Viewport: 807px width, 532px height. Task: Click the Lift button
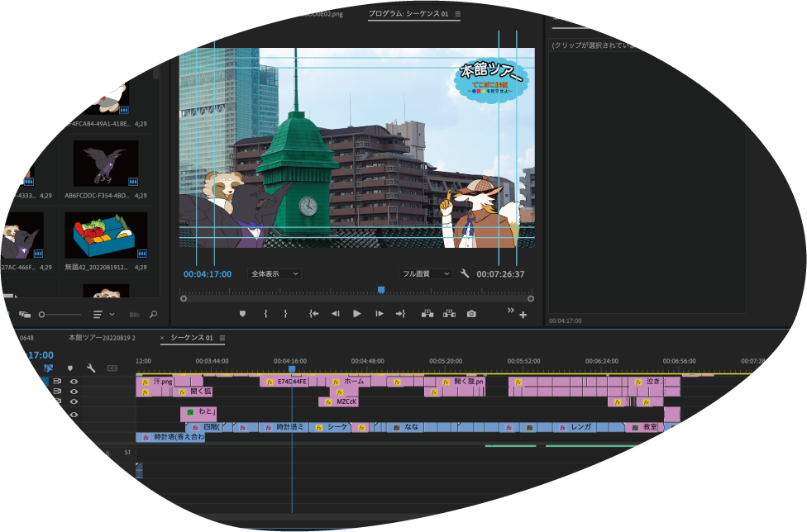point(427,314)
